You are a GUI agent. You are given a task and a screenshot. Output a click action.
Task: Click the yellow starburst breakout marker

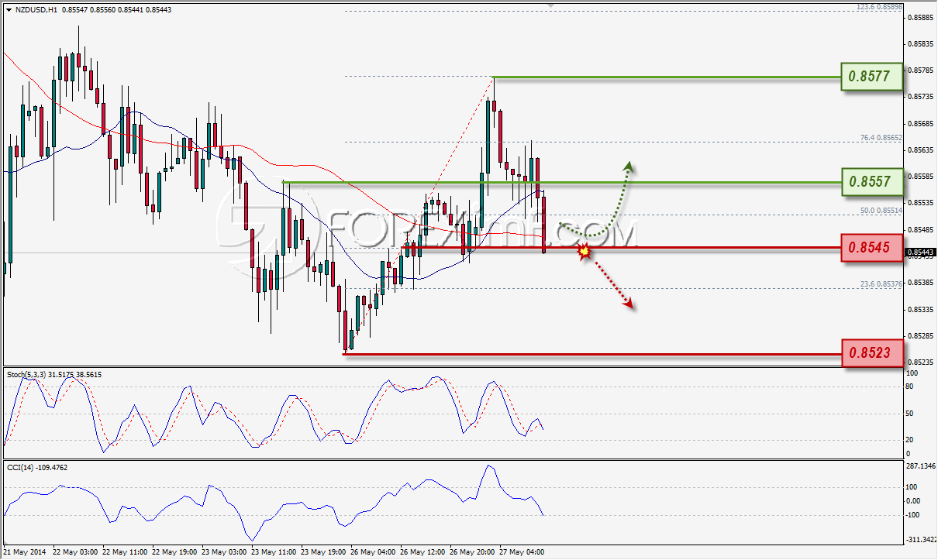click(x=585, y=250)
